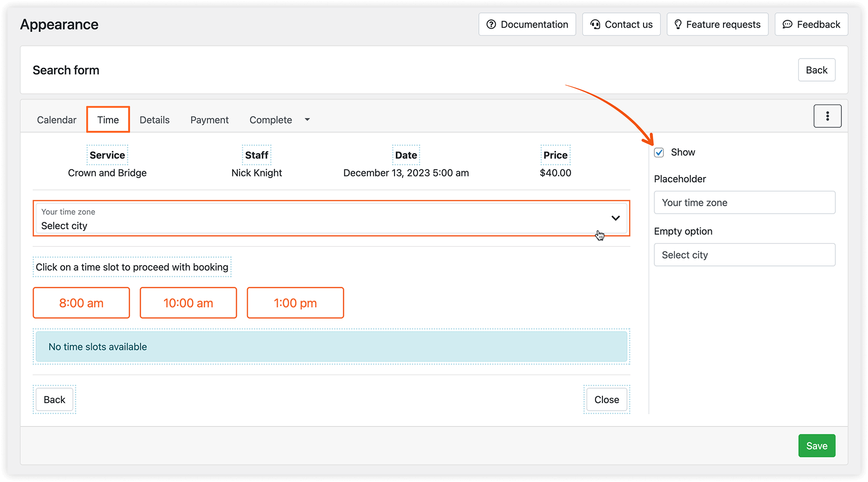The width and height of the screenshot is (868, 482).
Task: Click the Contact us button
Action: (x=621, y=25)
